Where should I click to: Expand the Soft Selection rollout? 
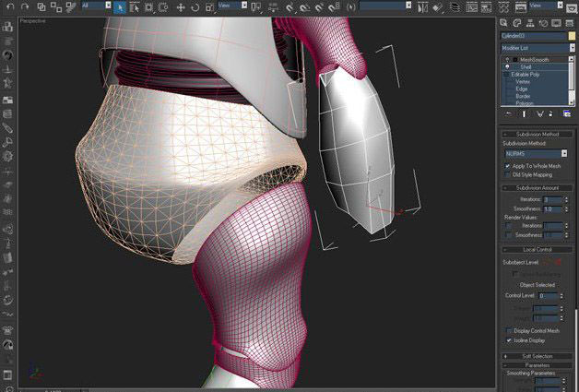coord(537,355)
